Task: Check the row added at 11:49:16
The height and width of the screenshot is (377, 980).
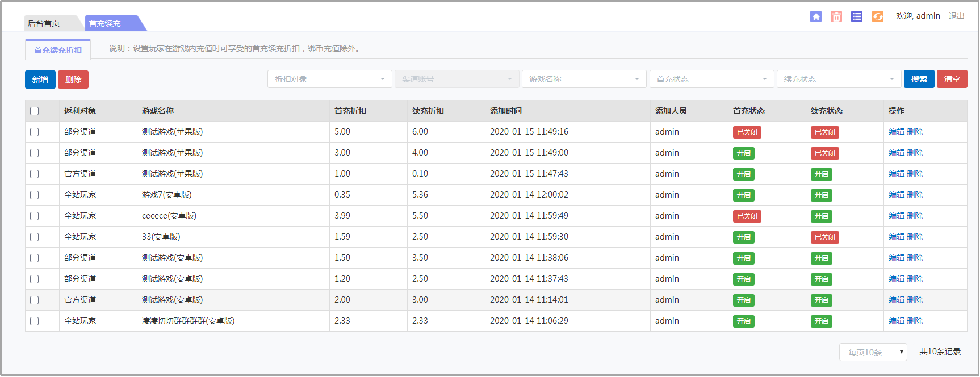Action: coord(35,132)
